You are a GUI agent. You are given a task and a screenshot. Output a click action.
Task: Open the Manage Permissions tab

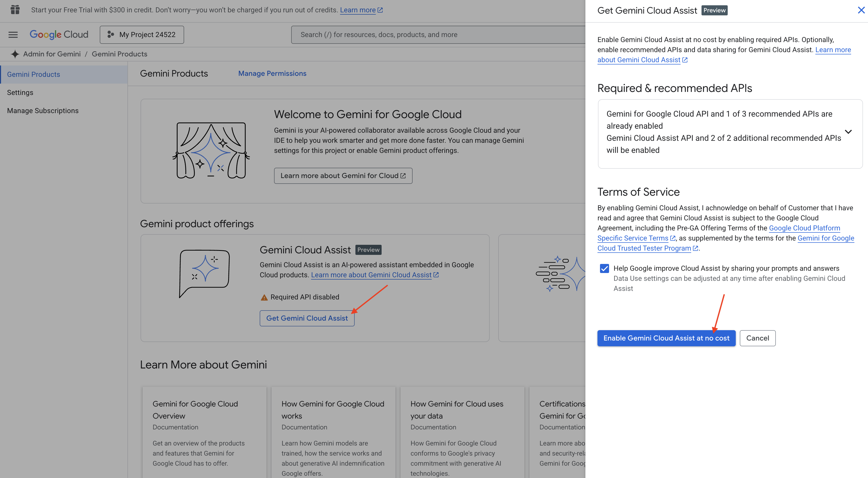tap(272, 74)
